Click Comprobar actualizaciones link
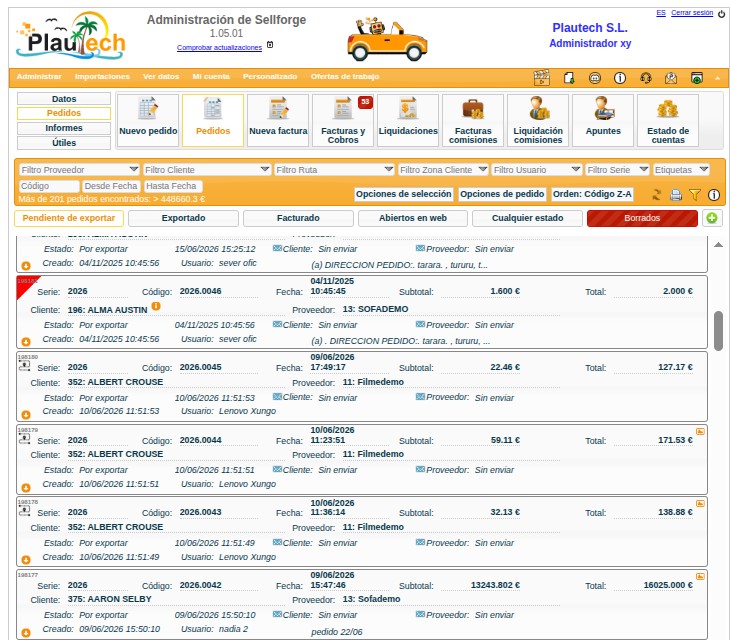The image size is (730, 640). tap(219, 47)
